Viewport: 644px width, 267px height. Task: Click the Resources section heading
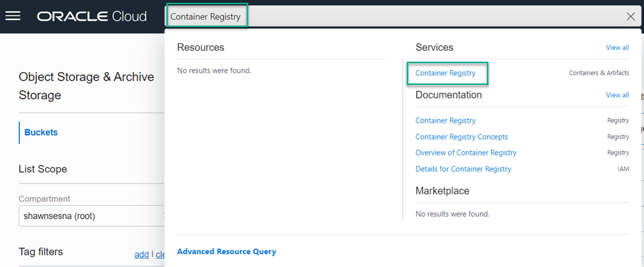tap(200, 48)
